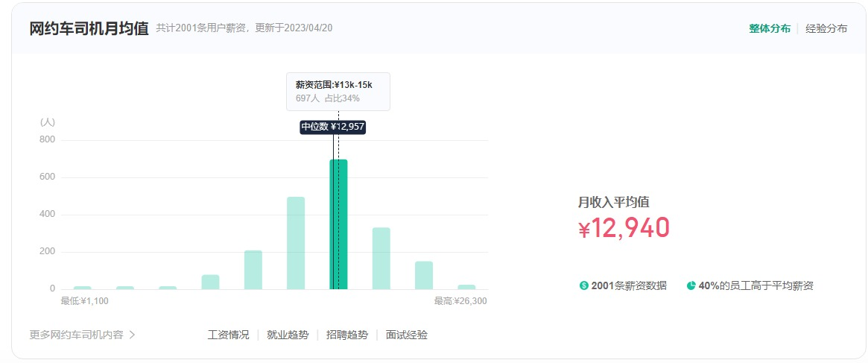Switch to the 经验分布 tab

click(x=826, y=28)
